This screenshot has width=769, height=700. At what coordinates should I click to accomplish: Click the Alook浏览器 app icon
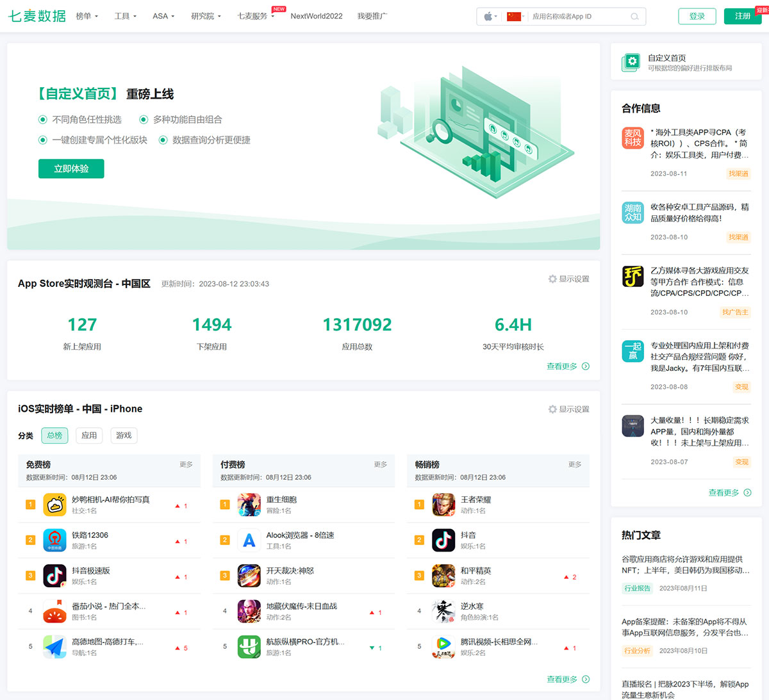tap(249, 540)
